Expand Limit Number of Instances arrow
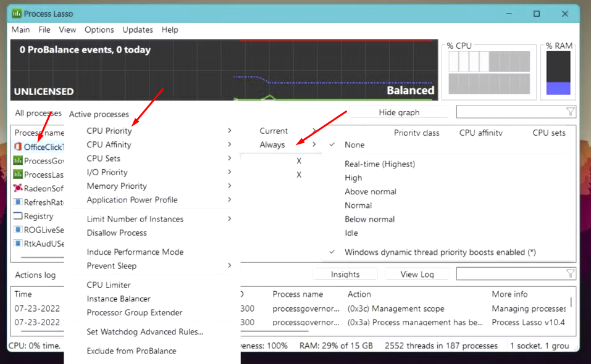The width and height of the screenshot is (591, 364). (230, 218)
